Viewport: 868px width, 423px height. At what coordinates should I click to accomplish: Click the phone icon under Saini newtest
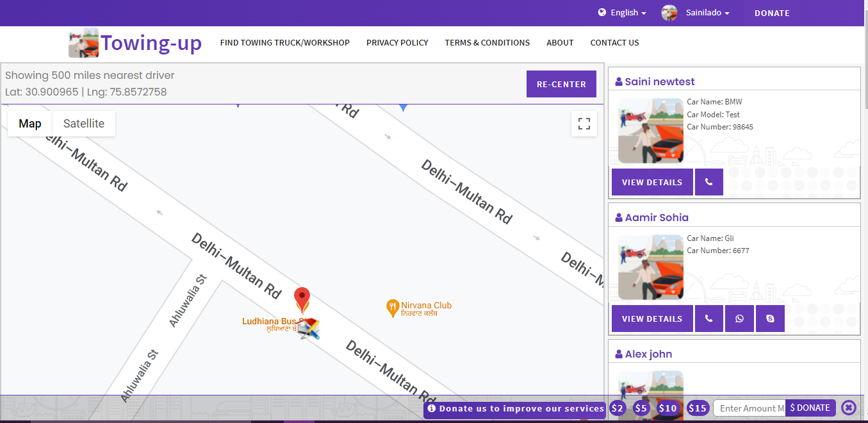pos(708,182)
